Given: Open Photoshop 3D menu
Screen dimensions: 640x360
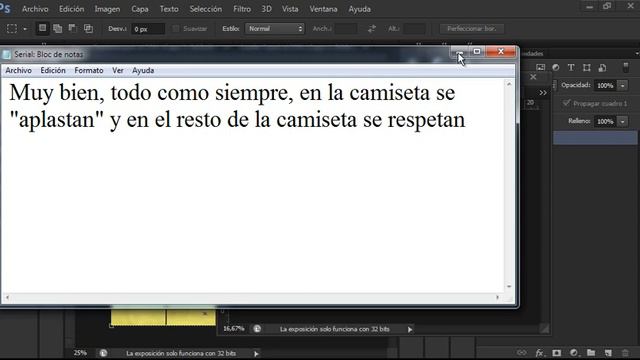Looking at the screenshot, I should [x=267, y=9].
